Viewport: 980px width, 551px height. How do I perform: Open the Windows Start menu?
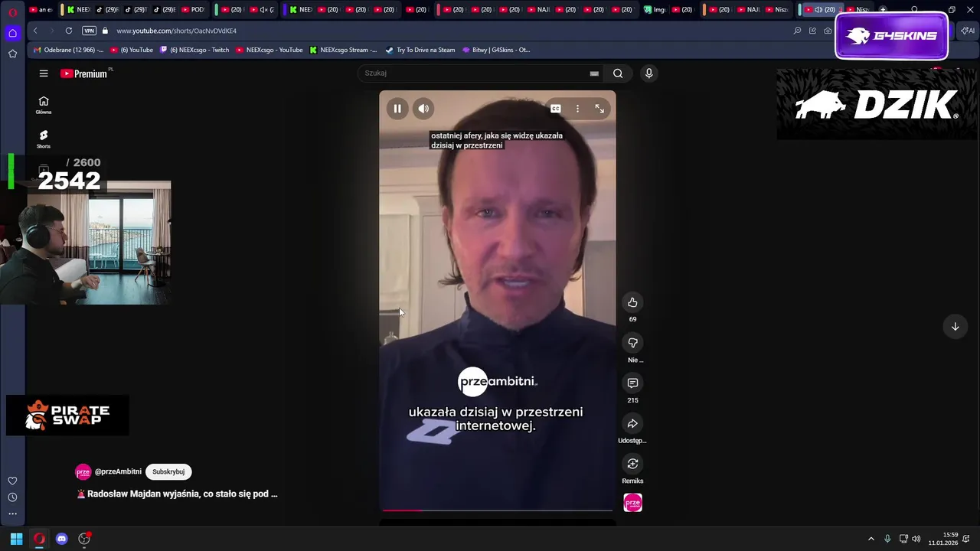(16, 539)
